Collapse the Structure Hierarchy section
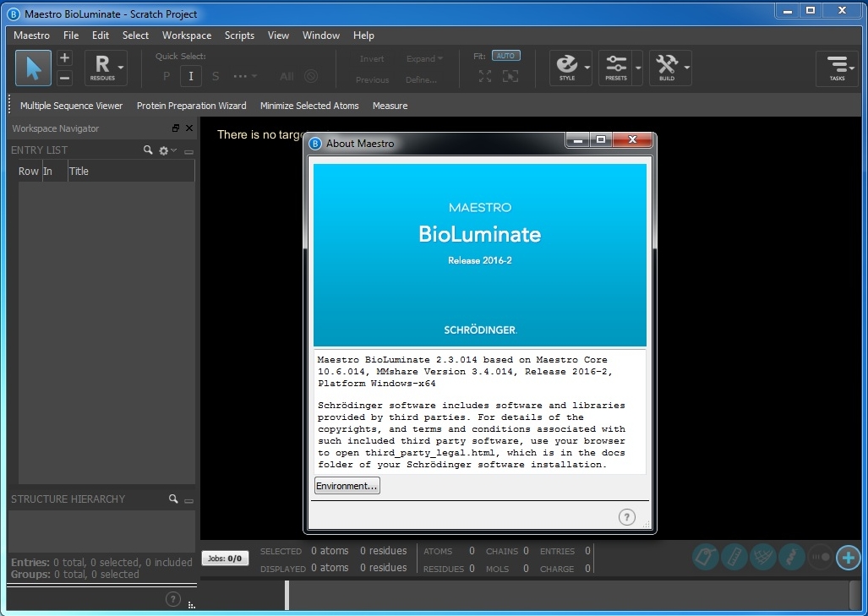The image size is (868, 616). click(x=188, y=500)
